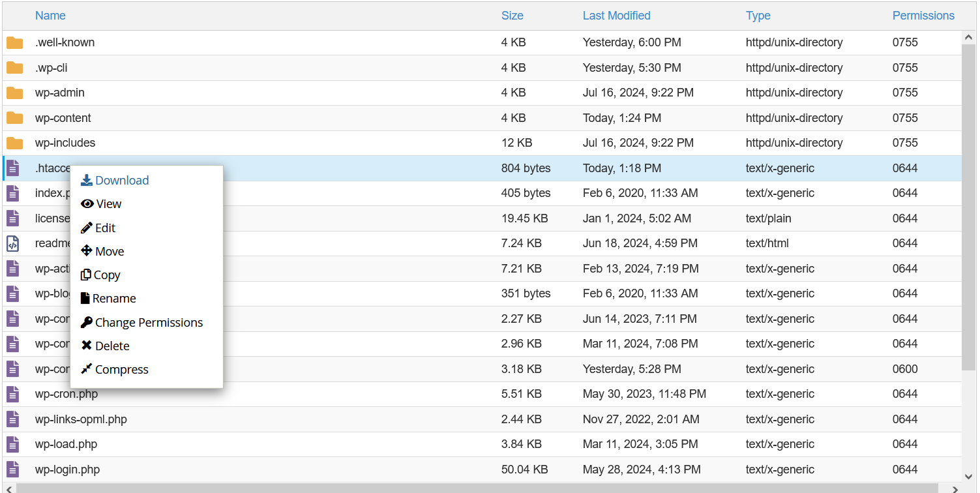Image resolution: width=980 pixels, height=493 pixels.
Task: Sort files by the Type column header
Action: 758,16
